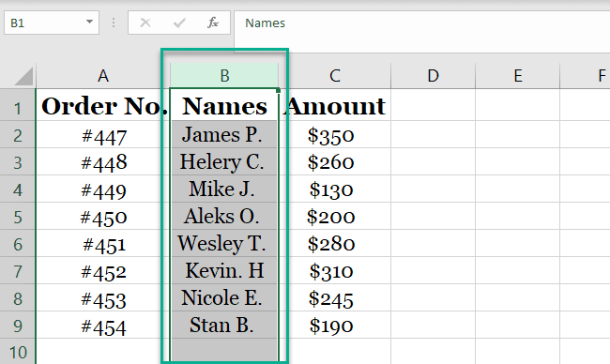The width and height of the screenshot is (610, 364).
Task: Click the Order No. header cell
Action: pyautogui.click(x=103, y=105)
